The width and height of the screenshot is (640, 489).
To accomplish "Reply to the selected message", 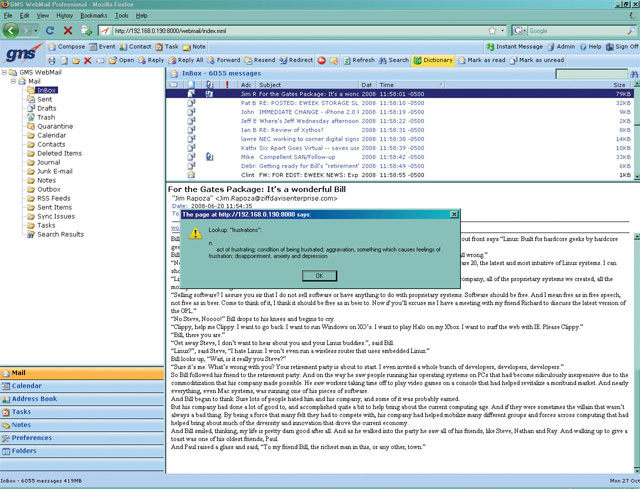I will [x=151, y=60].
